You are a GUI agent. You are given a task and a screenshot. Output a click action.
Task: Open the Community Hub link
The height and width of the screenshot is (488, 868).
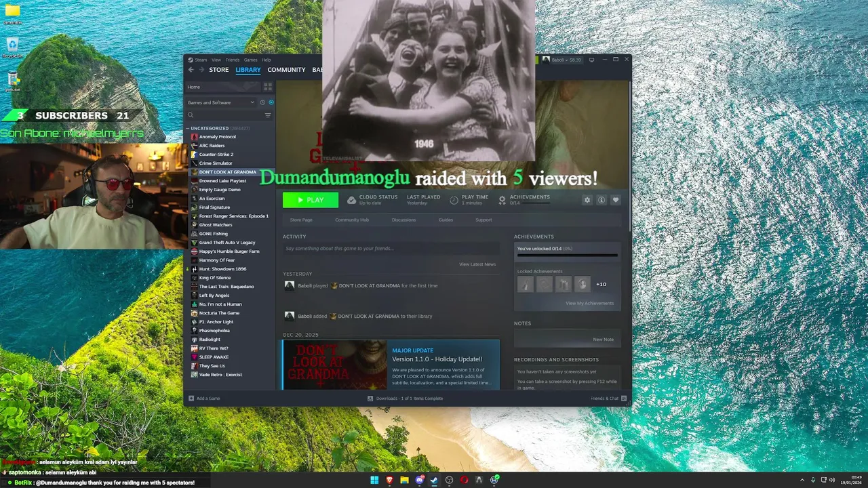(x=352, y=220)
